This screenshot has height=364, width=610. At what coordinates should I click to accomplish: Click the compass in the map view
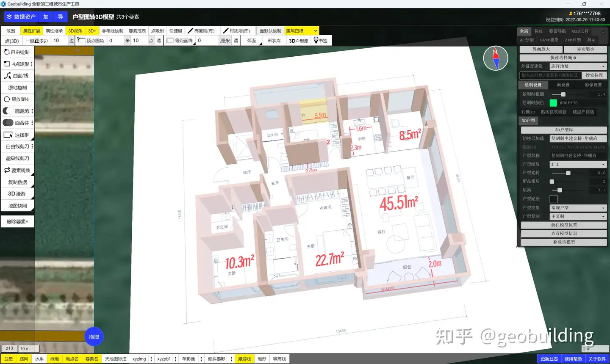click(496, 58)
